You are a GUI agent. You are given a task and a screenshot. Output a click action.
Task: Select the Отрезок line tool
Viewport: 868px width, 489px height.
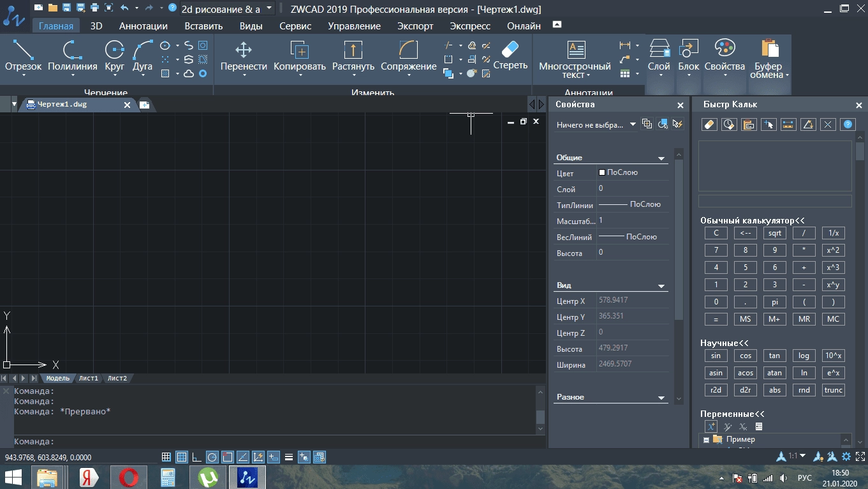[24, 56]
